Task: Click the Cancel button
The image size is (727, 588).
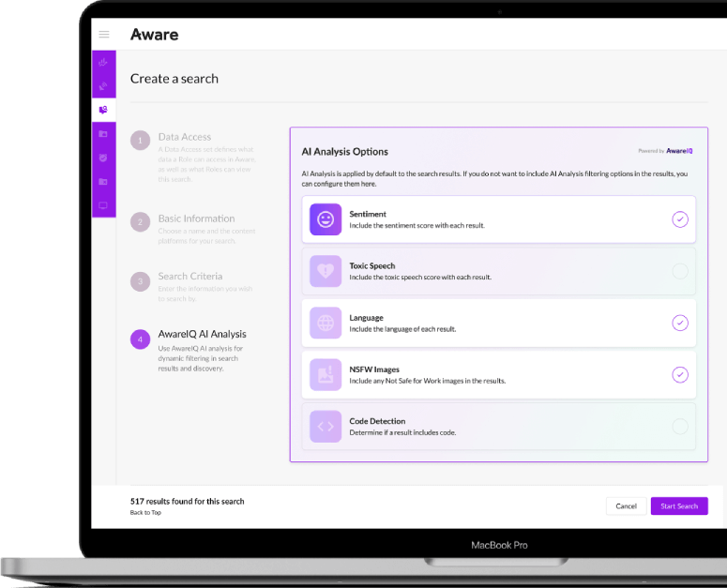Action: coord(626,506)
